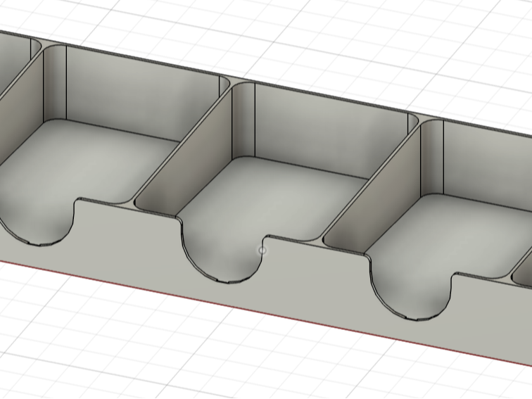532x399 pixels.
Task: Select the red bottom edge of the tray
Action: [266, 314]
